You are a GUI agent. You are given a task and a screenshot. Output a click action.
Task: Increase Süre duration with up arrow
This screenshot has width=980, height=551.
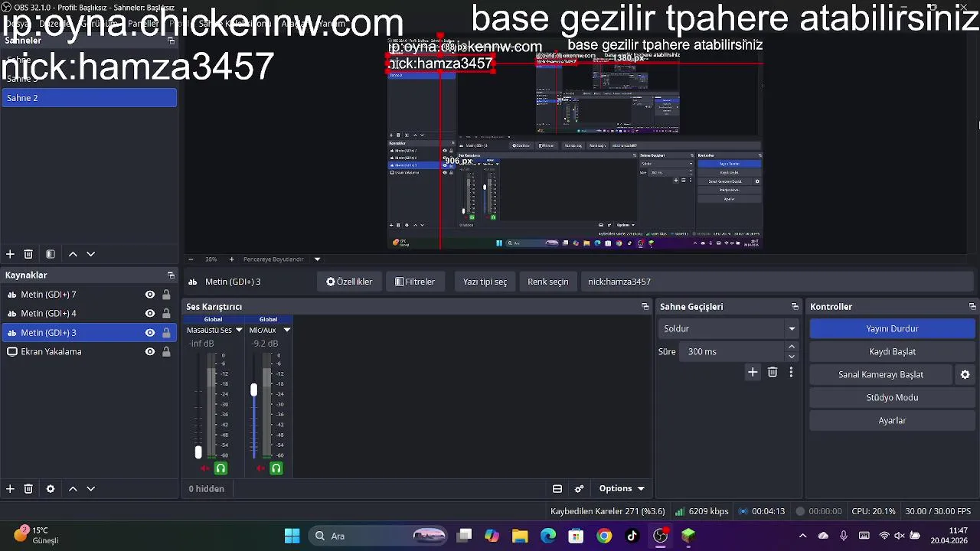pyautogui.click(x=792, y=347)
